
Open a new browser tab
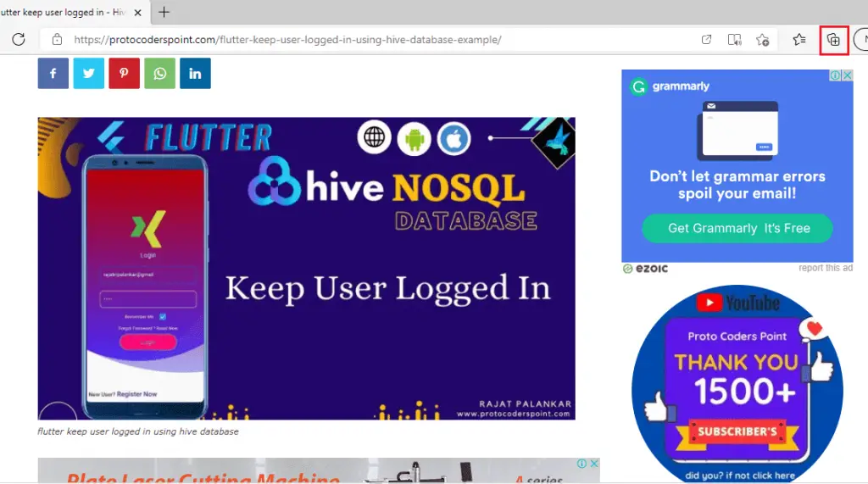click(x=164, y=12)
